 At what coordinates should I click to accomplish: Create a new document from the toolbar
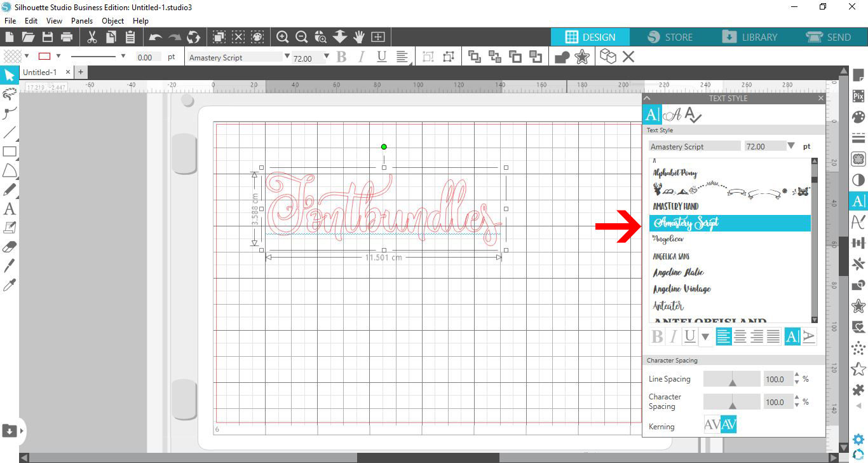(10, 37)
